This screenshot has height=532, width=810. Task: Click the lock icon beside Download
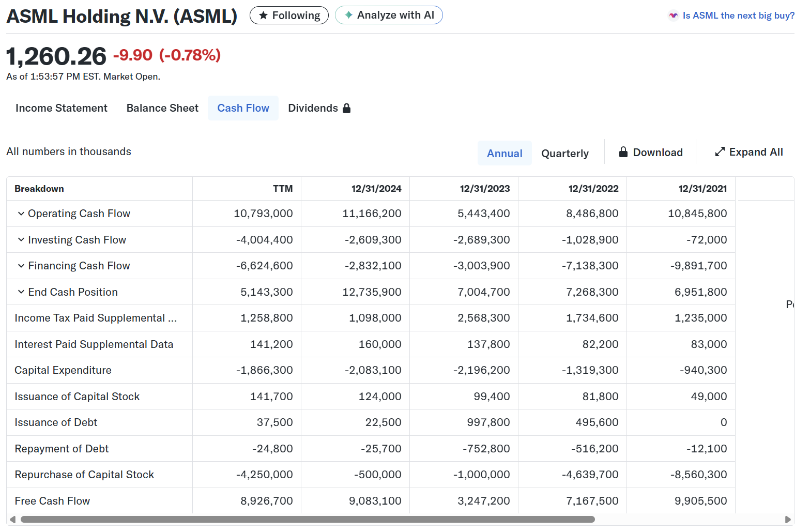pos(623,152)
